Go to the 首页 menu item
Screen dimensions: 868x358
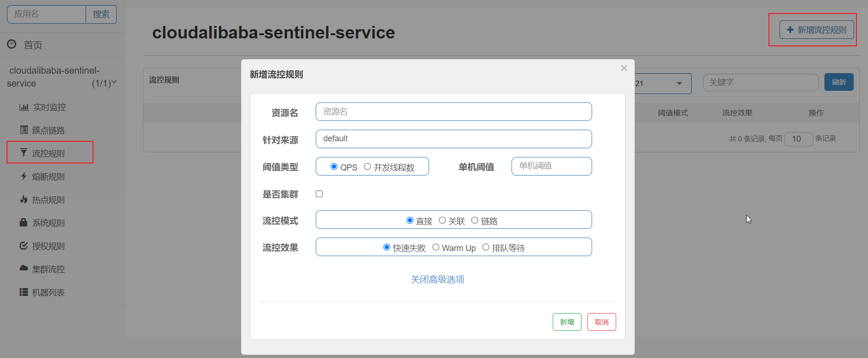point(33,45)
